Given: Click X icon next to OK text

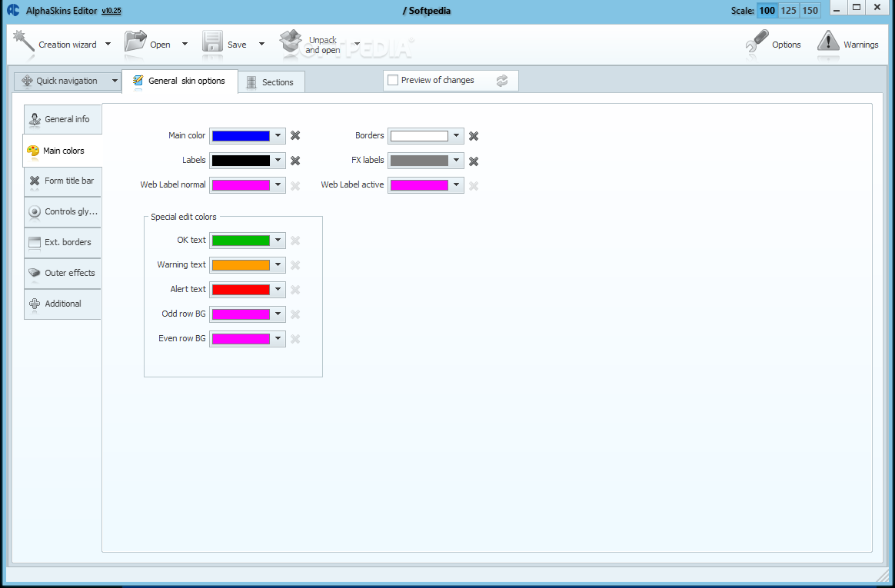Looking at the screenshot, I should [x=295, y=241].
